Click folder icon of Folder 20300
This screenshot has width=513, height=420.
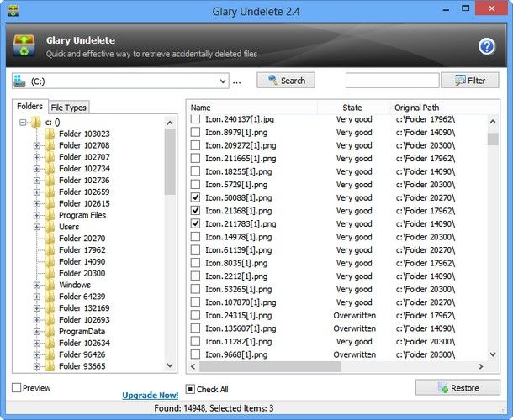point(50,273)
